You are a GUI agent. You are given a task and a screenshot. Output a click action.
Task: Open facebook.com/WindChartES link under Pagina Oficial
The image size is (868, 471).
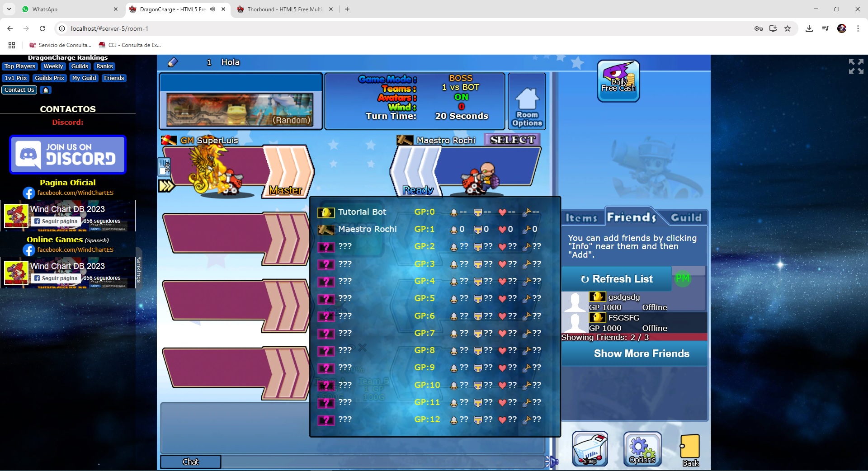75,193
